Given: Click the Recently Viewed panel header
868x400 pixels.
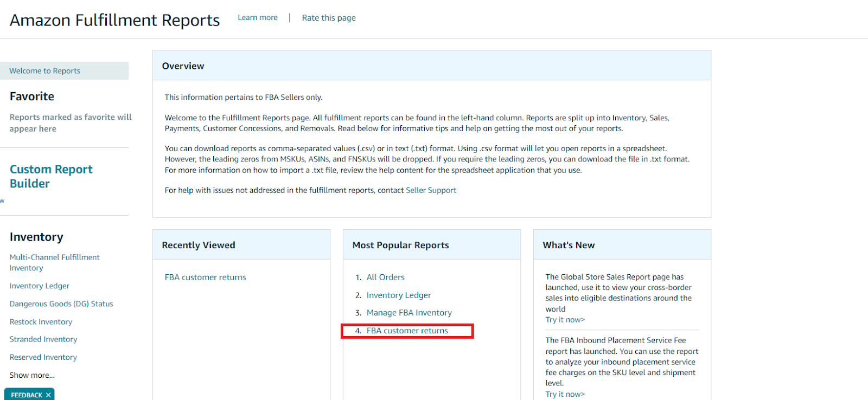Looking at the screenshot, I should (x=241, y=245).
